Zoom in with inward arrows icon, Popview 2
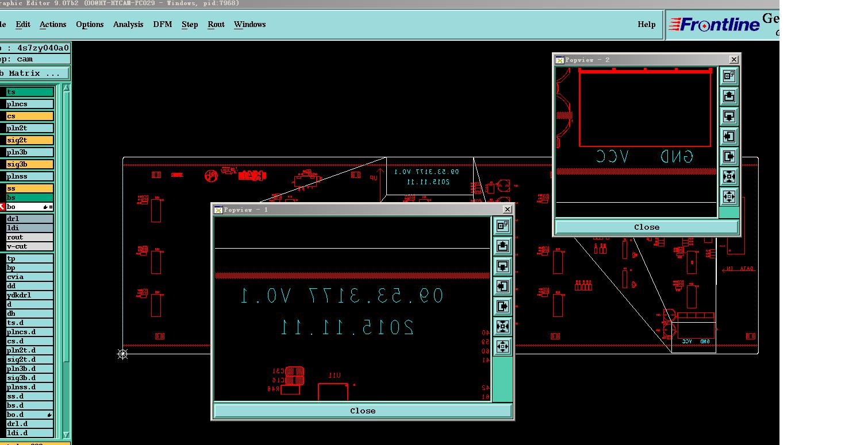 [729, 176]
